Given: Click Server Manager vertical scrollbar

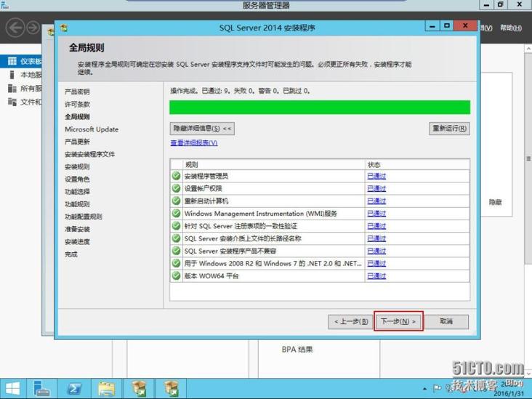Looking at the screenshot, I should [x=528, y=158].
